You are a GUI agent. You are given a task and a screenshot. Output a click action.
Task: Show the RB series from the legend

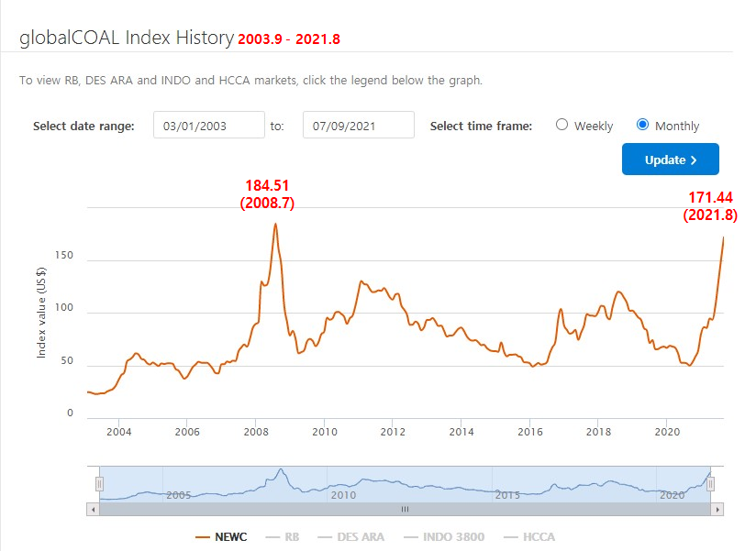[282, 536]
